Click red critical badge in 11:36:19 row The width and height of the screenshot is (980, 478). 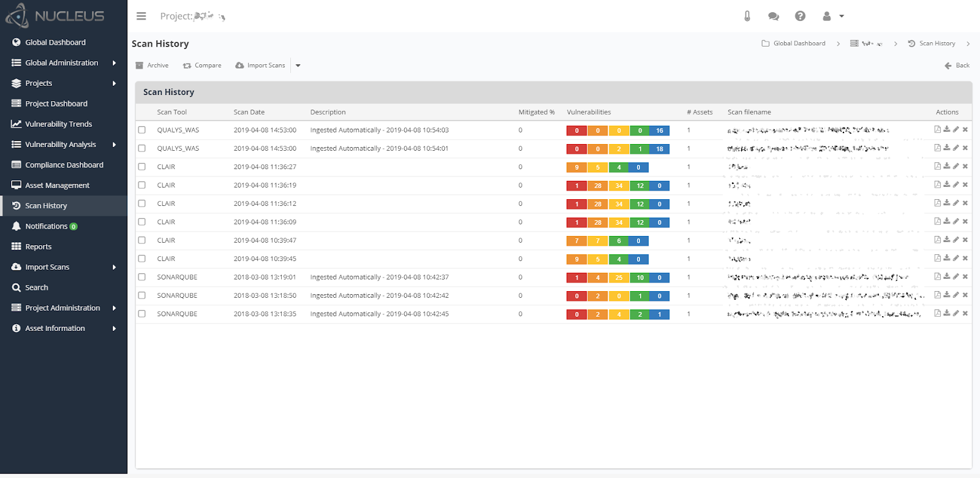pos(576,186)
